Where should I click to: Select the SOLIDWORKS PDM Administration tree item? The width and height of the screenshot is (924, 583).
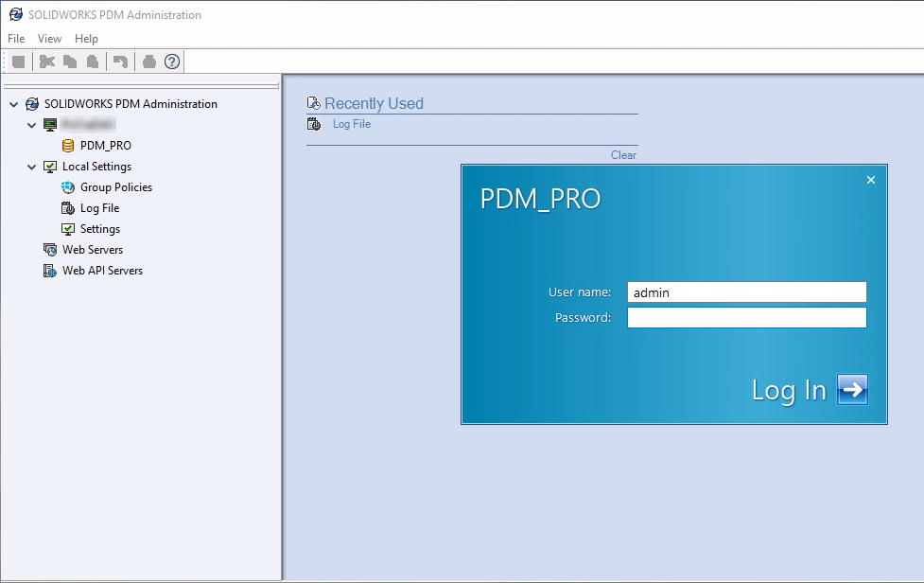point(131,104)
